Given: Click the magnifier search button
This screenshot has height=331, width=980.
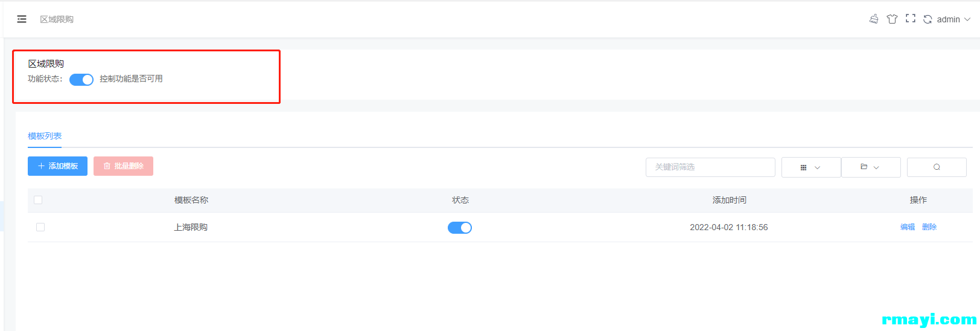Looking at the screenshot, I should pyautogui.click(x=937, y=167).
